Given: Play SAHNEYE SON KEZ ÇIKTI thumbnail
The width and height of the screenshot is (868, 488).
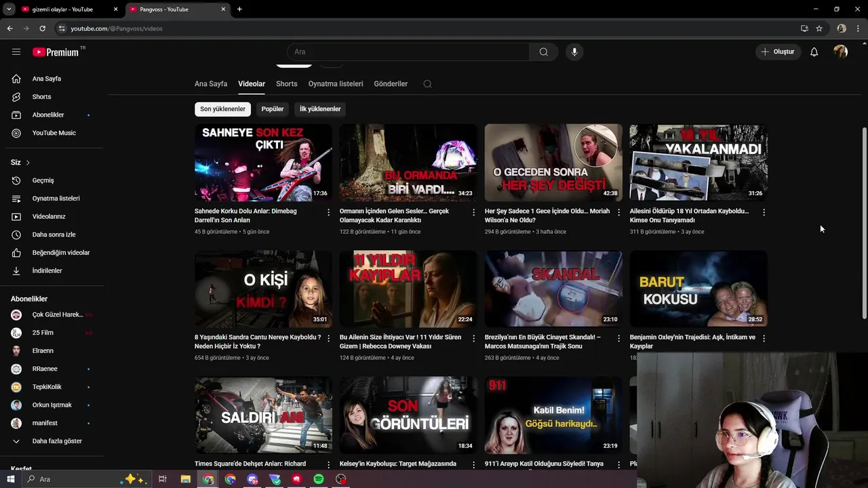Looking at the screenshot, I should coord(263,163).
